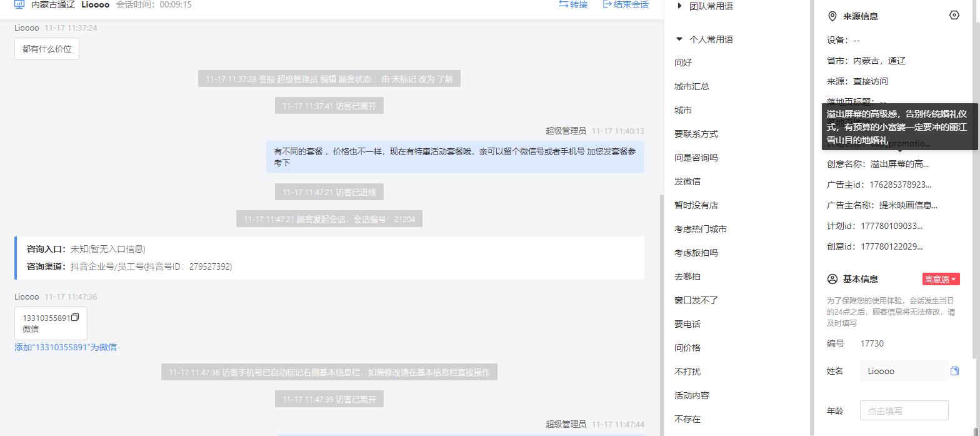Select the 考虑旅拍吗 quick phrase
The image size is (980, 436).
click(696, 253)
